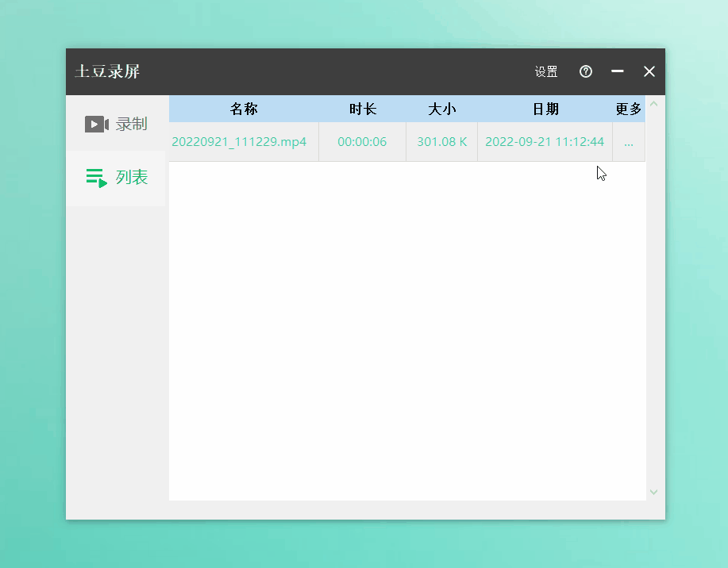Select the date 2022-09-21 11:12:44 cell

(545, 142)
